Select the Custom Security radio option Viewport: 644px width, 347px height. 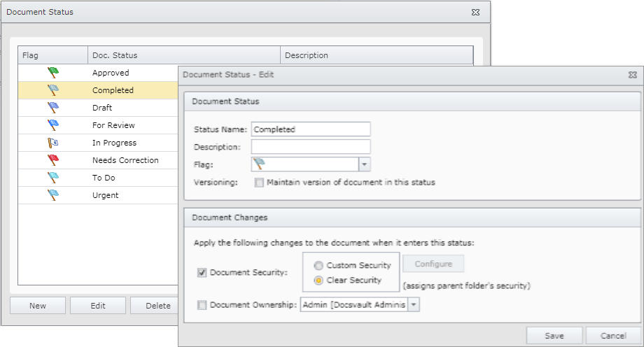pos(318,266)
